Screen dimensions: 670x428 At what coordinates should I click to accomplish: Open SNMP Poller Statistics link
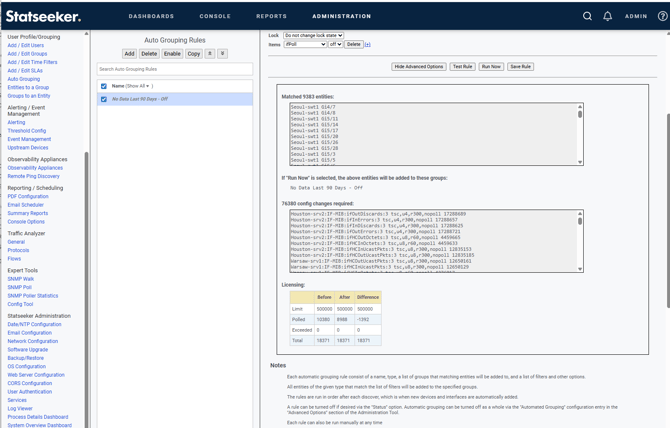[32, 296]
